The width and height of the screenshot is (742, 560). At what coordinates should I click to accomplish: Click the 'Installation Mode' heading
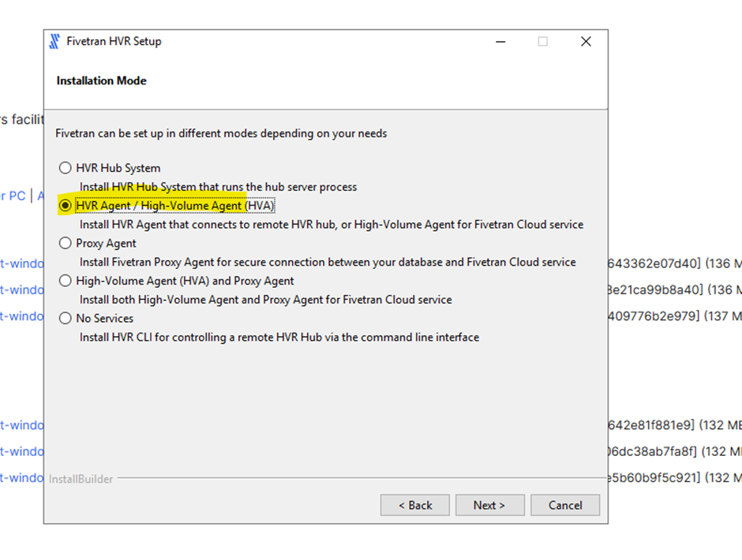101,81
